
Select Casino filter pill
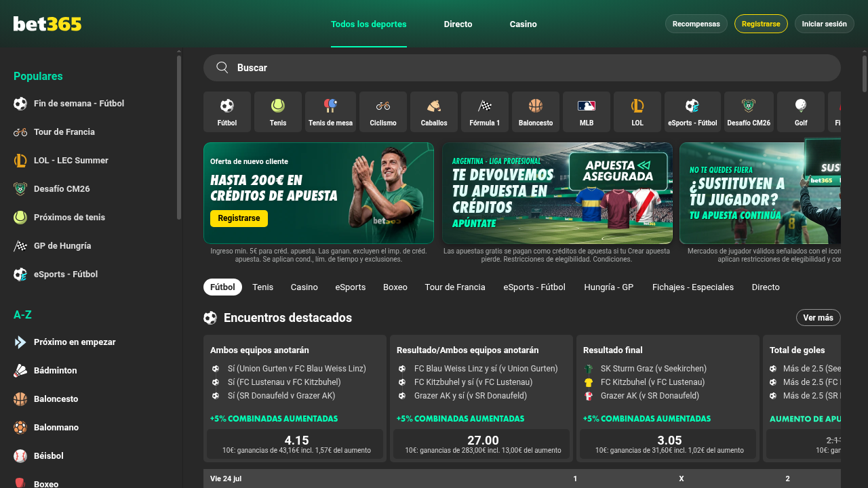[304, 287]
